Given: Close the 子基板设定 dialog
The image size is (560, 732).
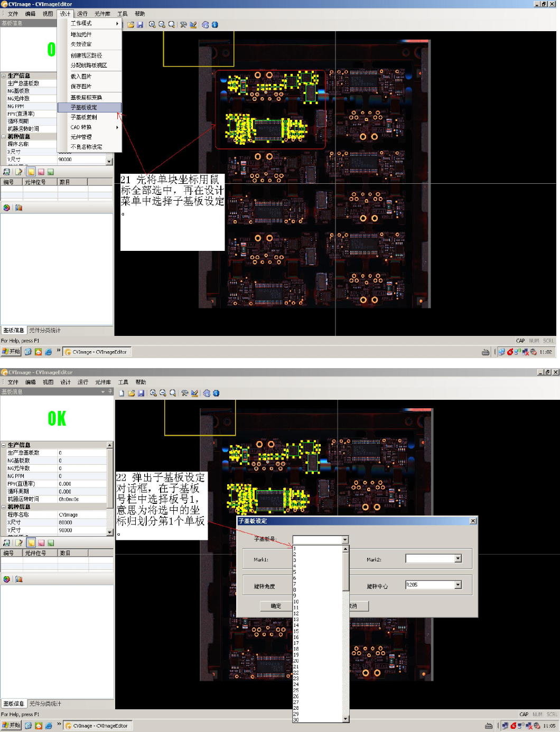Looking at the screenshot, I should click(x=473, y=521).
